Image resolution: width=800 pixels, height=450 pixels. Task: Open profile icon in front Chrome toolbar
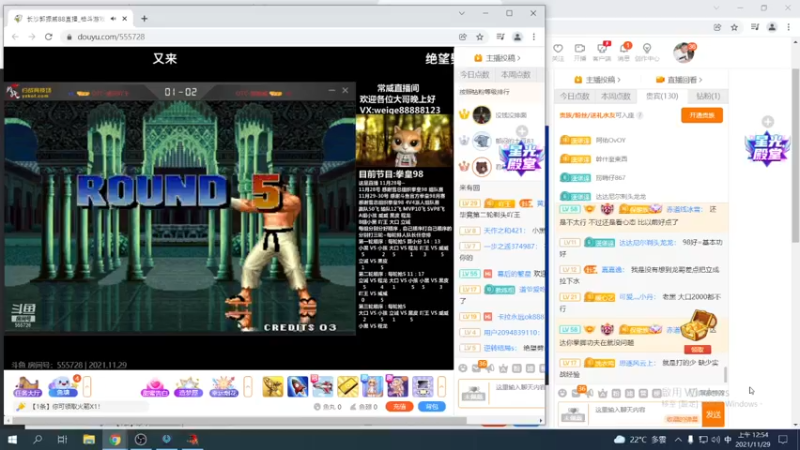517,37
